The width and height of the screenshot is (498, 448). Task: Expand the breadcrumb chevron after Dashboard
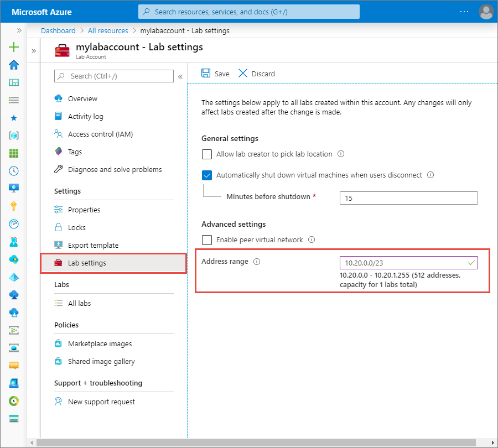tap(81, 30)
